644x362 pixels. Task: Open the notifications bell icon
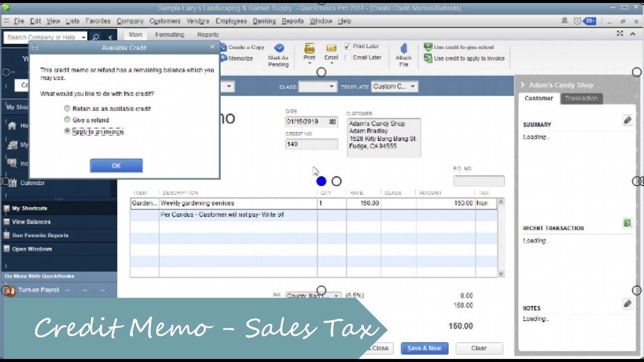click(565, 21)
